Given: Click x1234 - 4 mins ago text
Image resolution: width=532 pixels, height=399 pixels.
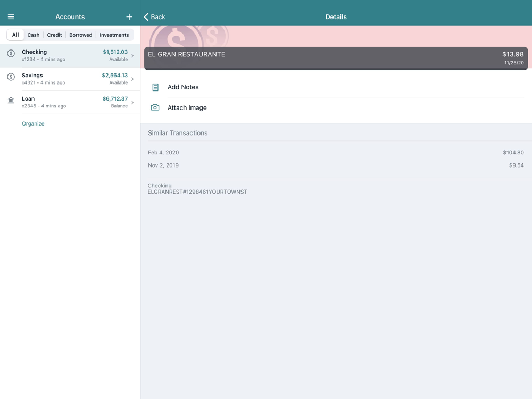Looking at the screenshot, I should coord(44,59).
